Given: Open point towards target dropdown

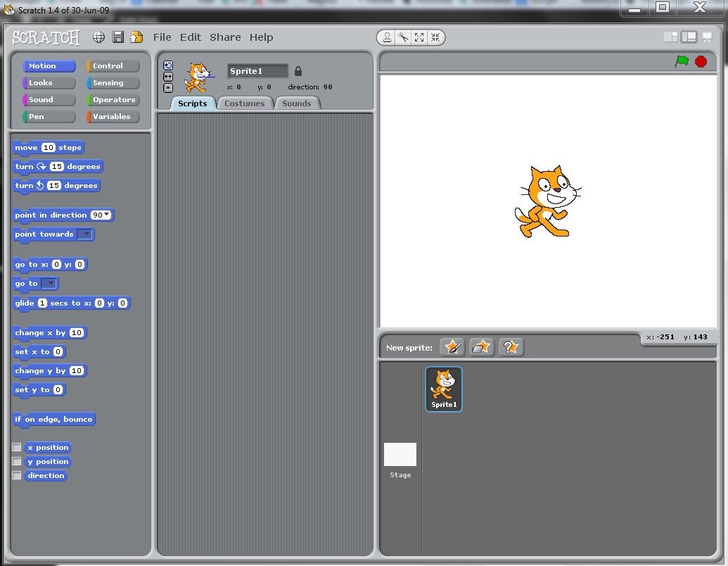Looking at the screenshot, I should tap(84, 234).
